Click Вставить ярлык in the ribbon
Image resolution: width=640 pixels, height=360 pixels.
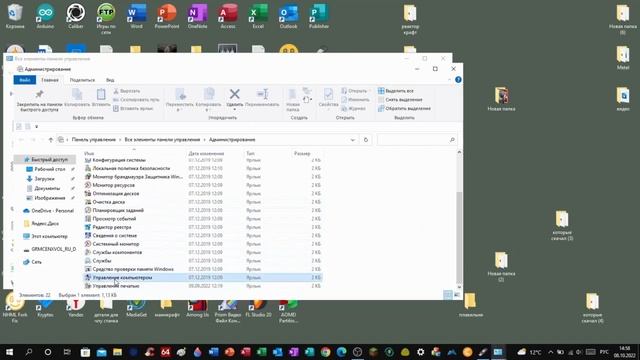[x=133, y=109]
